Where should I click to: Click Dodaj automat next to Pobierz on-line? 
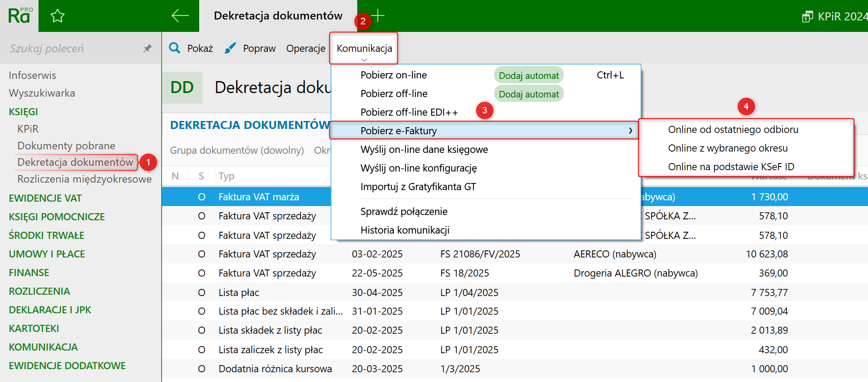(529, 75)
